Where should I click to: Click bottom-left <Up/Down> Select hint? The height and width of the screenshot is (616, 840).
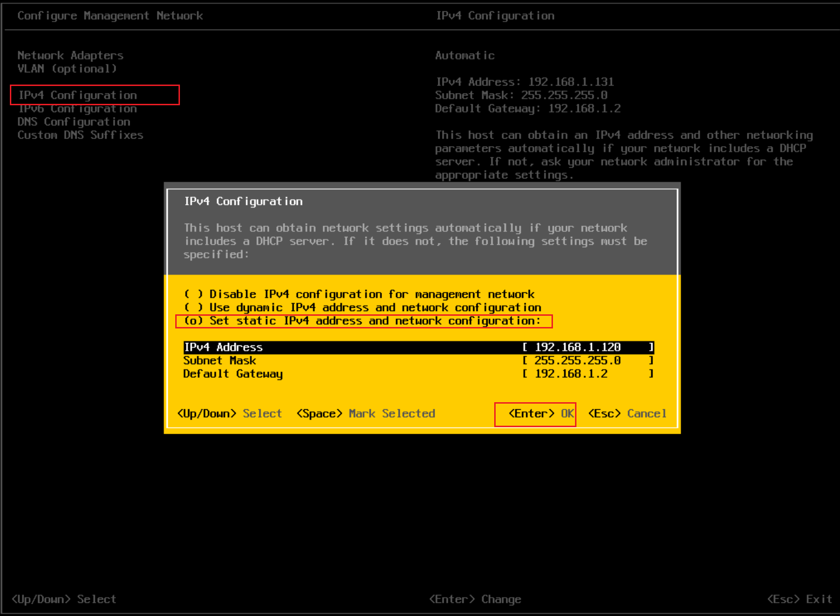64,599
